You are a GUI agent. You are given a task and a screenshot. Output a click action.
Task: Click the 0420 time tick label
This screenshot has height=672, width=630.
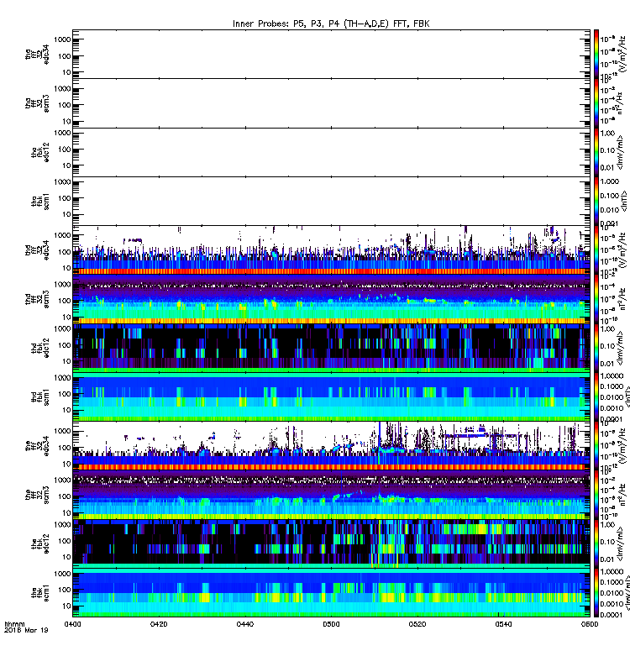[159, 624]
